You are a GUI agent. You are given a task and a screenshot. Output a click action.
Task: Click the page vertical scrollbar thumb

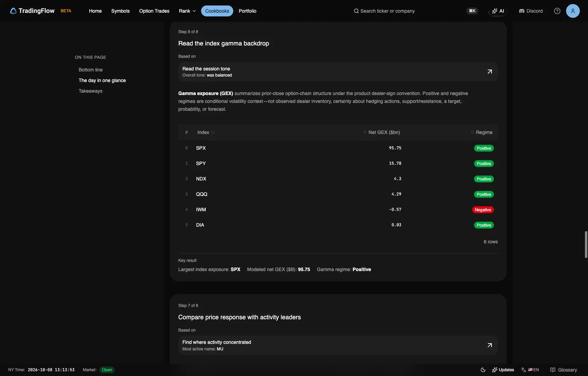586,244
